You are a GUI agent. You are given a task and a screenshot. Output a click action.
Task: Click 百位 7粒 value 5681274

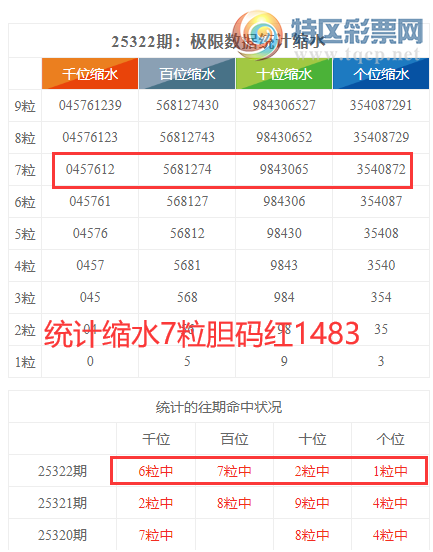187,169
